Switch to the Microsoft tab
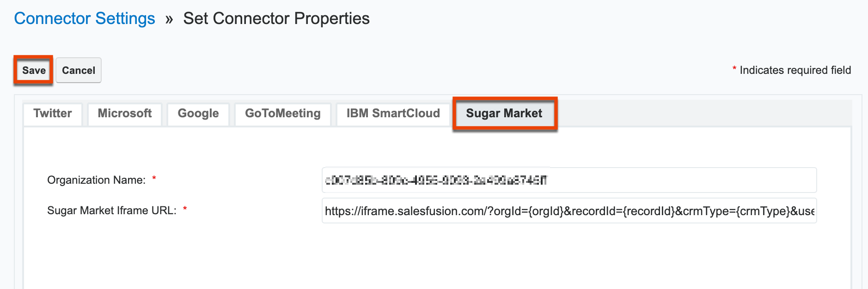The height and width of the screenshot is (289, 868). tap(125, 114)
